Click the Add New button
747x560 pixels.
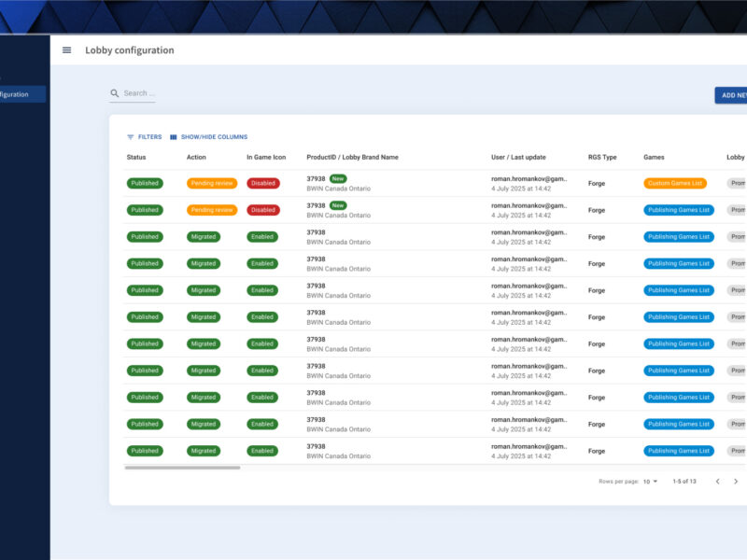click(x=732, y=95)
